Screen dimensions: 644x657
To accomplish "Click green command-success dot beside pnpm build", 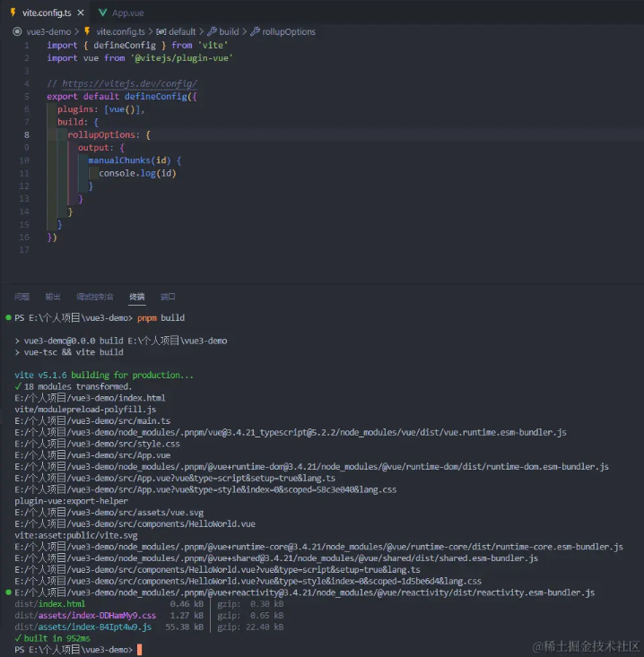I will [x=8, y=317].
